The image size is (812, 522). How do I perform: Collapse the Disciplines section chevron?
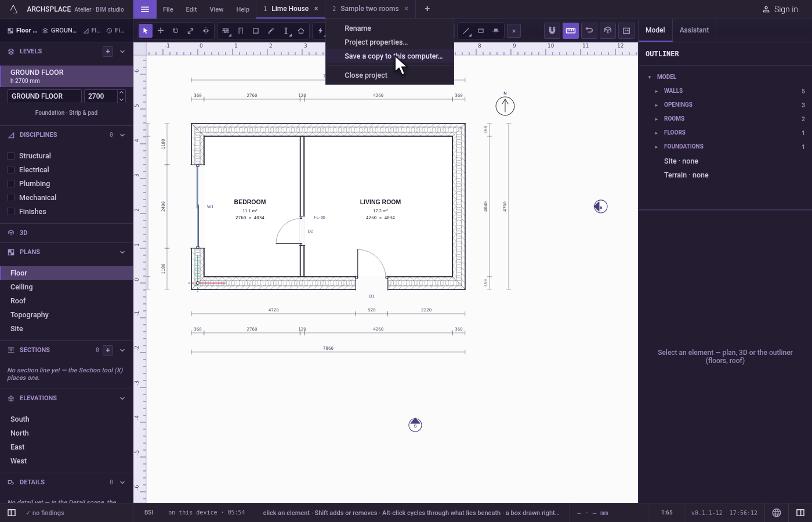click(x=122, y=135)
